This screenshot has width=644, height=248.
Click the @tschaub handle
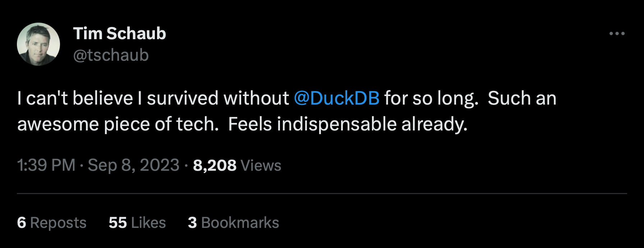pos(111,55)
